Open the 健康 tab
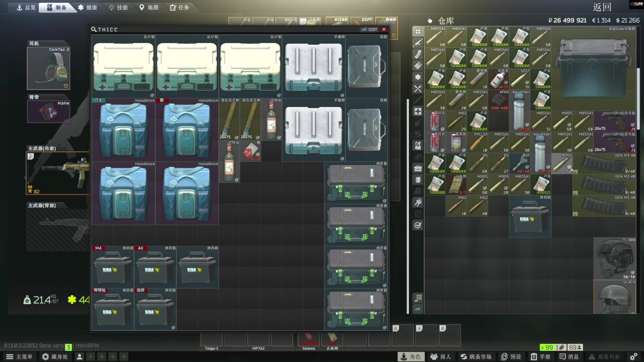644x362 pixels. [x=88, y=7]
